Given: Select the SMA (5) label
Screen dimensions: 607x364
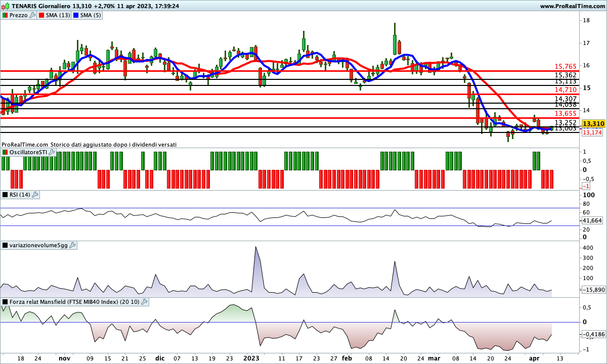Looking at the screenshot, I should coord(91,15).
